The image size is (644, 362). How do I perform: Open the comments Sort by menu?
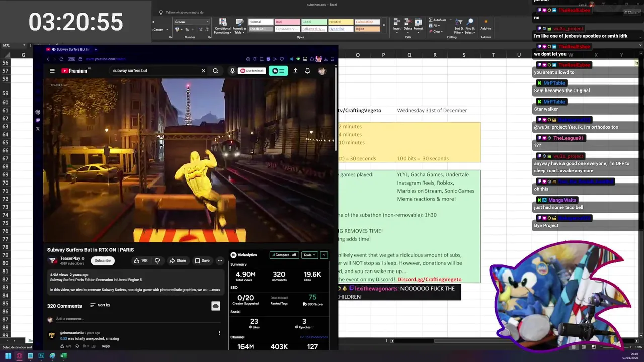[100, 305]
